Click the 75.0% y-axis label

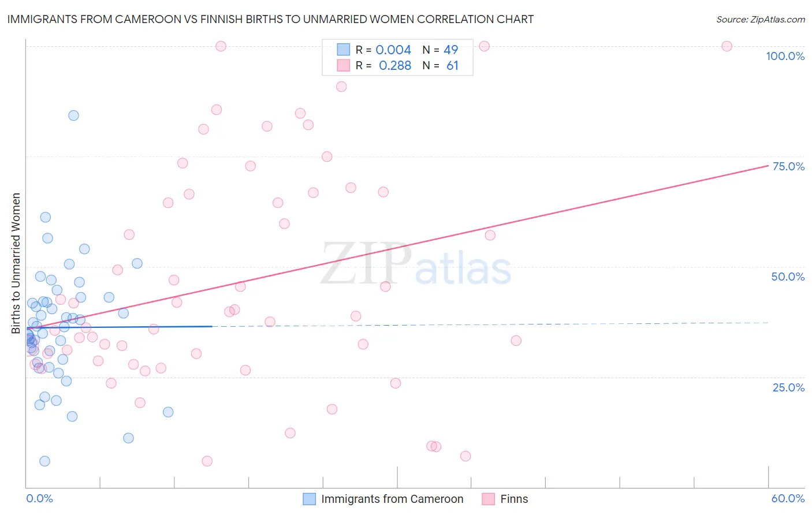click(x=788, y=166)
